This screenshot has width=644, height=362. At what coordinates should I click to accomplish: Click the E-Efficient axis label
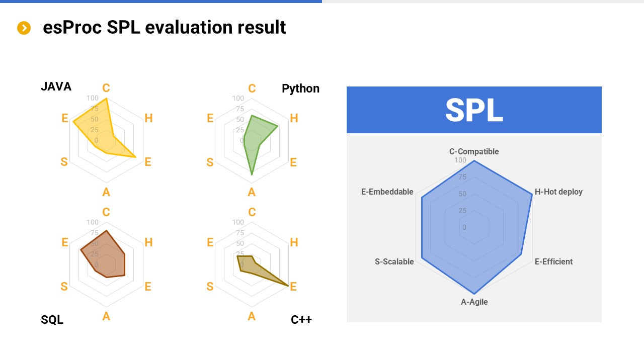[553, 261]
